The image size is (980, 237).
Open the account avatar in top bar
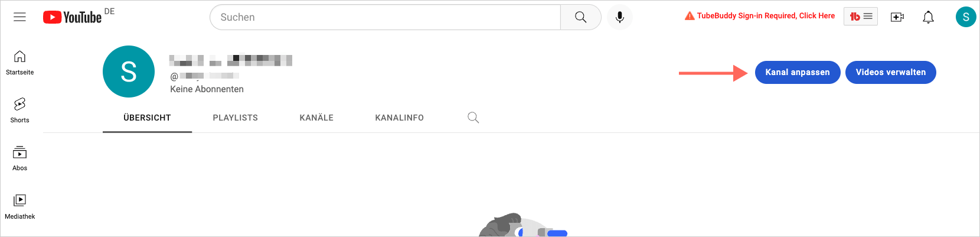pos(966,17)
